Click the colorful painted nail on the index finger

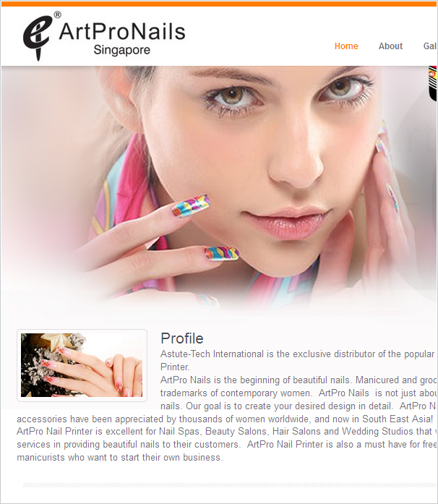click(x=191, y=205)
